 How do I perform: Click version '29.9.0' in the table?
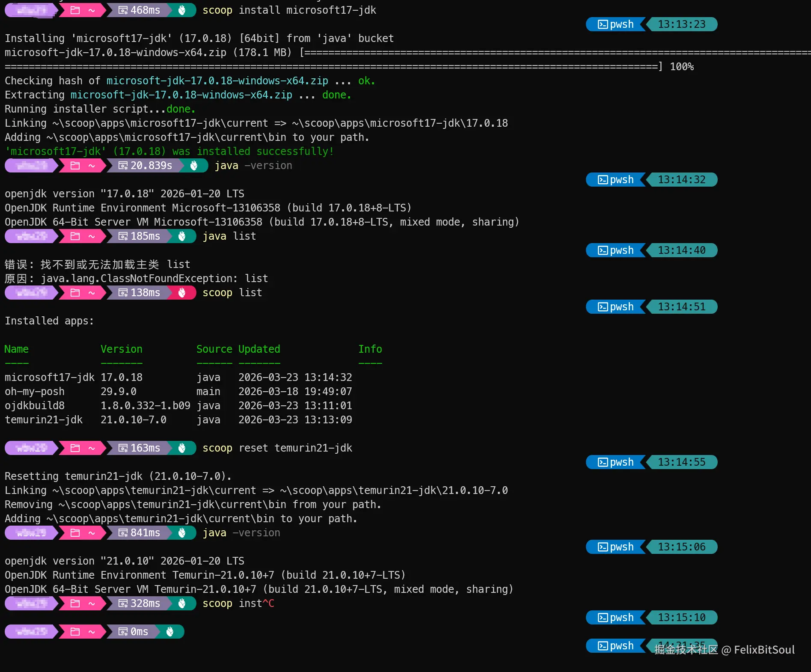(x=119, y=392)
